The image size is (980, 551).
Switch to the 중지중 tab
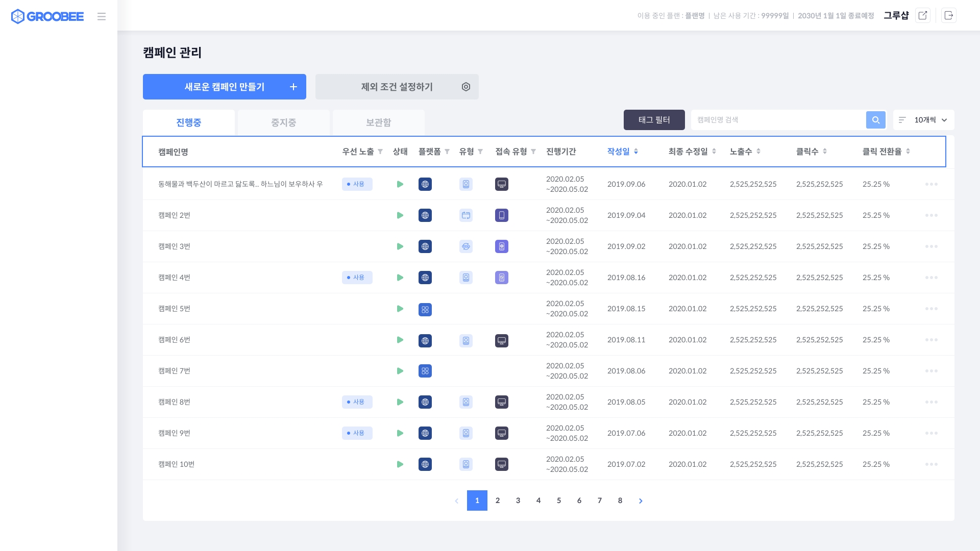pyautogui.click(x=283, y=122)
